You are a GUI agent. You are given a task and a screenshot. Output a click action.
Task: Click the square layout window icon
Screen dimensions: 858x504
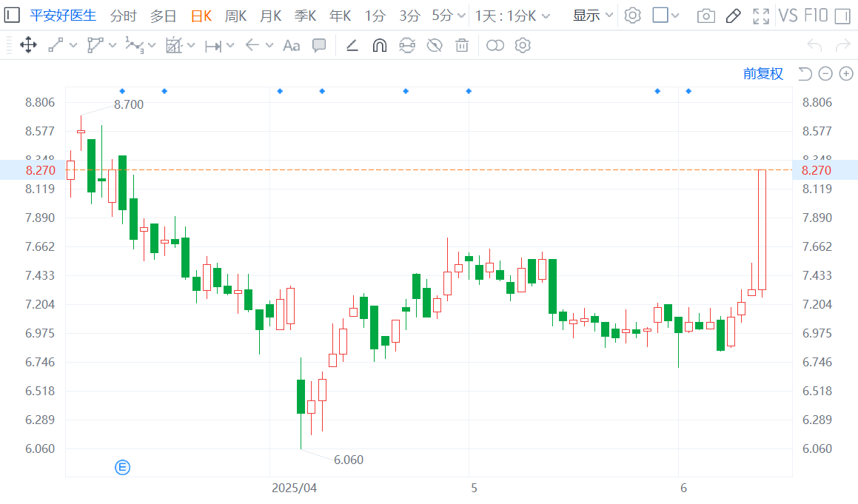pos(660,15)
